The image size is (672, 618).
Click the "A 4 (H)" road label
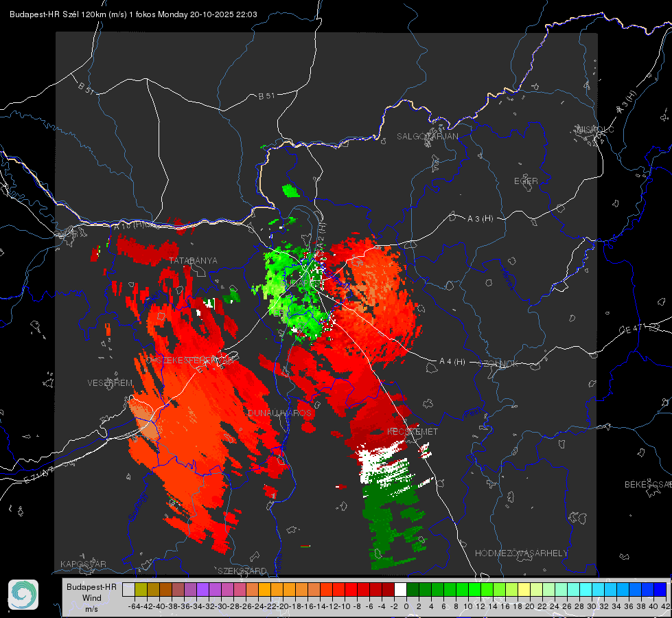pos(452,362)
